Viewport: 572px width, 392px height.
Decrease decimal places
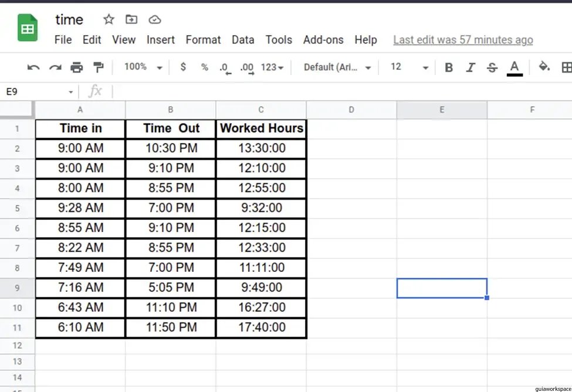(x=225, y=68)
